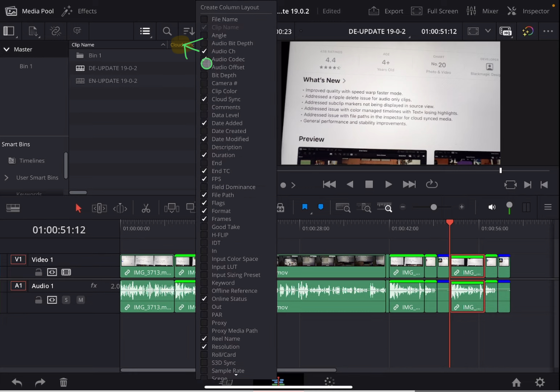Screen dimensions: 560x392
Task: Enable the File Name column checkbox
Action: (204, 19)
